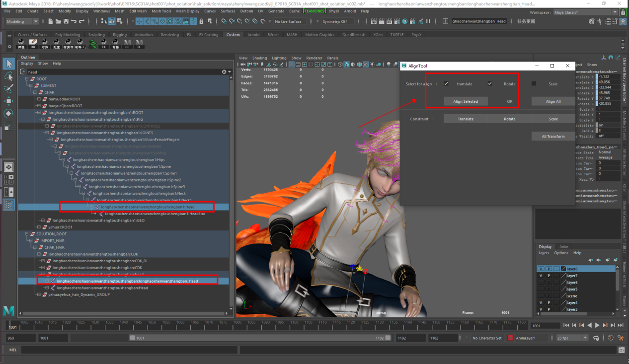The height and width of the screenshot is (364, 629).
Task: Click the Undo arrow icon
Action: (74, 22)
